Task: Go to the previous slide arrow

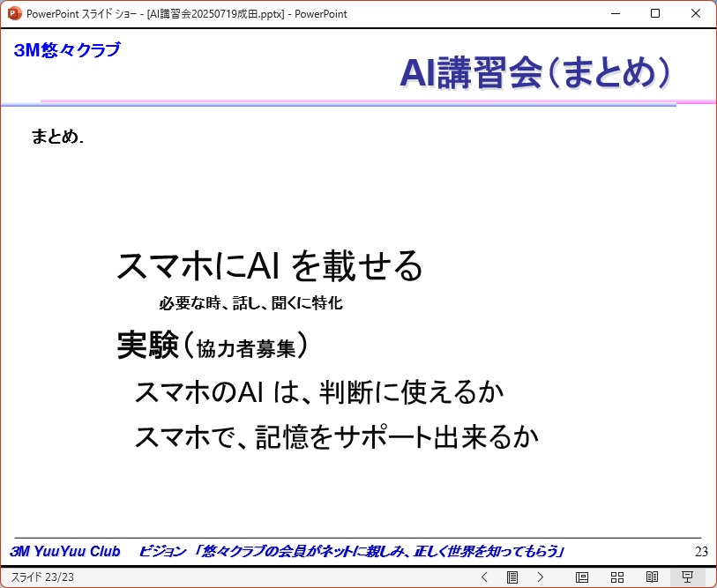Action: (484, 577)
